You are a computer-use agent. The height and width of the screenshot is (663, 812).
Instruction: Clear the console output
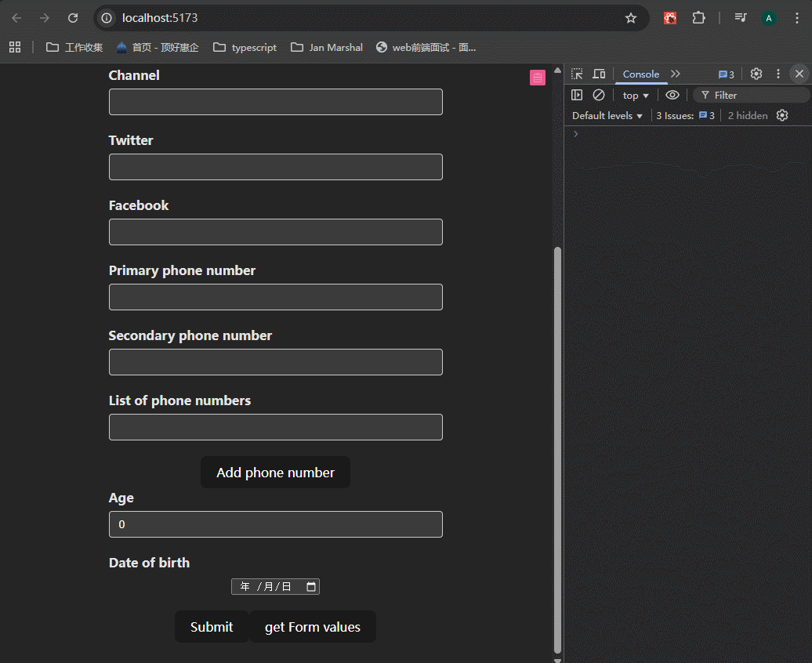599,95
